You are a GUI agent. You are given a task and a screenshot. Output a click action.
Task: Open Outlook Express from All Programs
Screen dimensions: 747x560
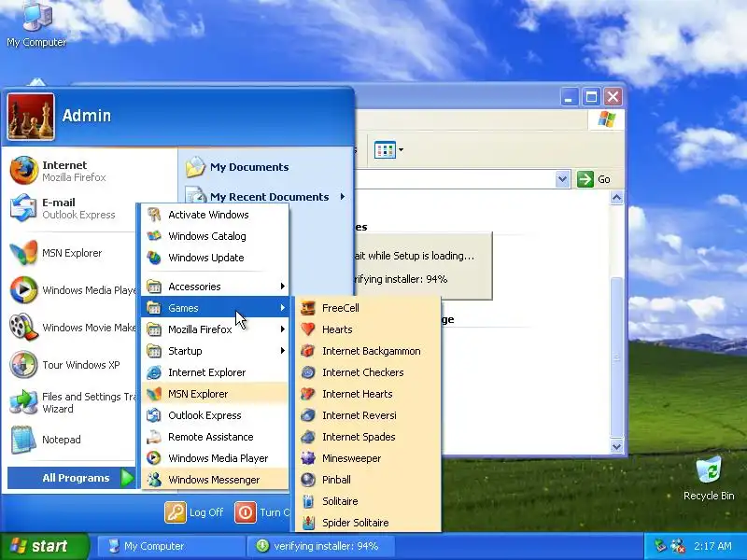215,415
